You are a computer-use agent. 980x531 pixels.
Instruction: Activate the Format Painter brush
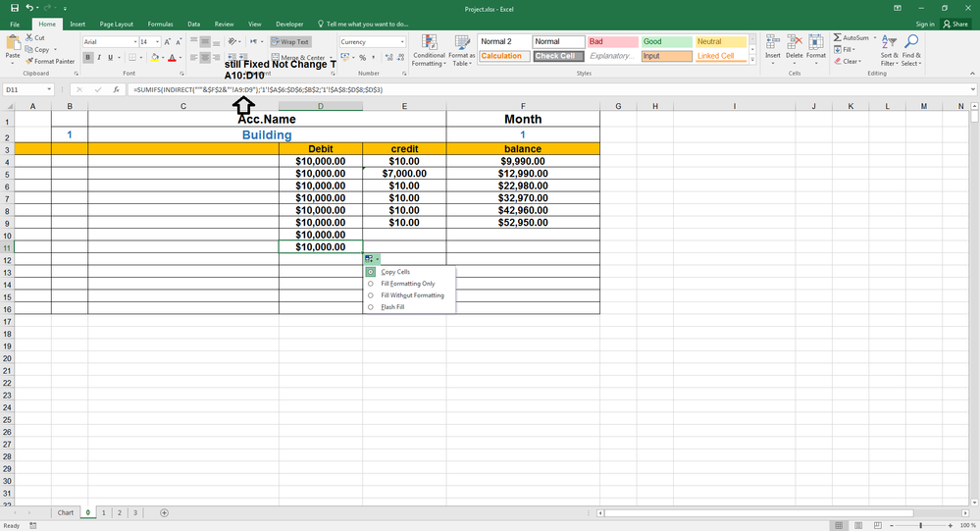(50, 61)
